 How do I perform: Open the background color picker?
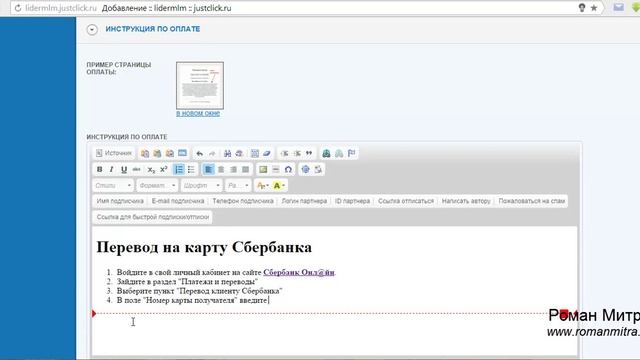click(x=278, y=186)
